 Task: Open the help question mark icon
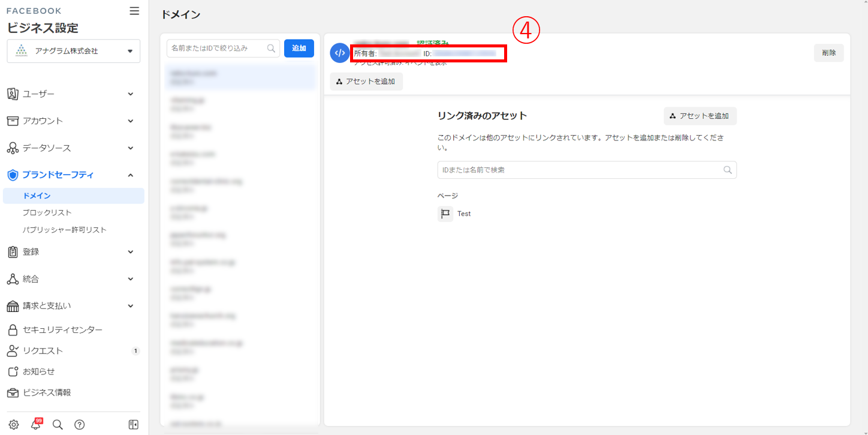point(79,424)
